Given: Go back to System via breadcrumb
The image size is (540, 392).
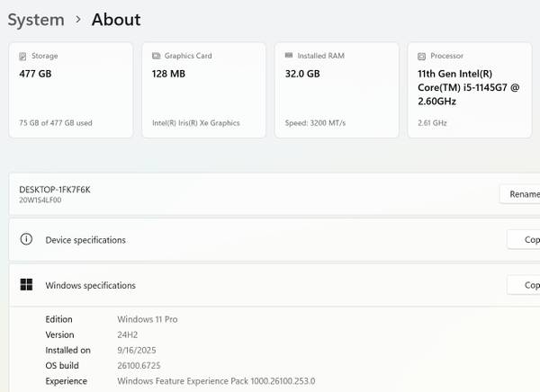Looking at the screenshot, I should [36, 20].
